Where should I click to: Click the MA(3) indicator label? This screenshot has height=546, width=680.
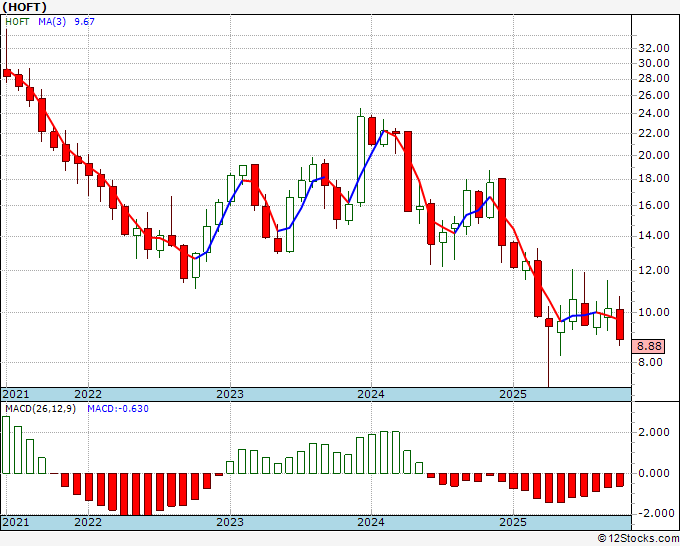pos(52,22)
